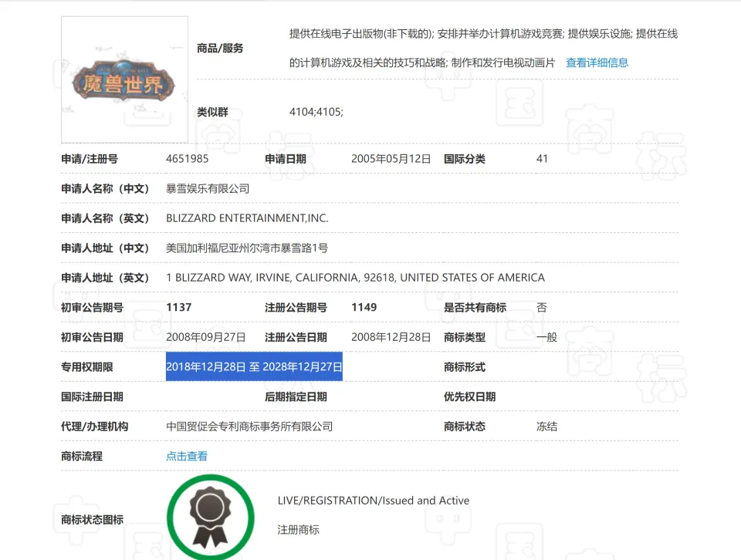Click the 1 BLIZZARD WAY English address
Viewport: 741px width, 560px height.
coord(355,278)
